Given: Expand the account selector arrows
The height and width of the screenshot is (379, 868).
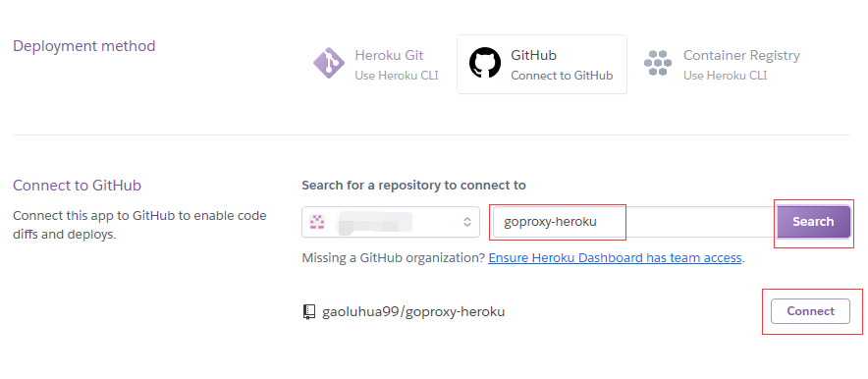Looking at the screenshot, I should [x=467, y=223].
